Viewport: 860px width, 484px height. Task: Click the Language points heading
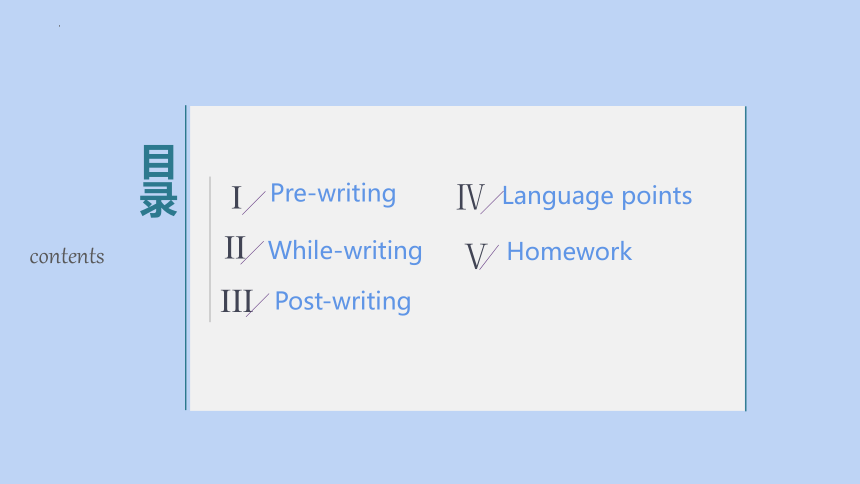click(597, 196)
